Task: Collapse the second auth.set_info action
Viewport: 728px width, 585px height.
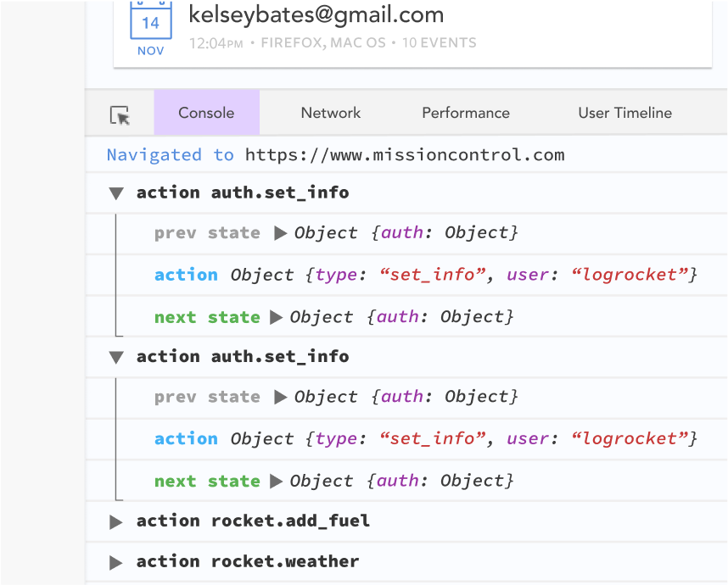Action: 116,357
